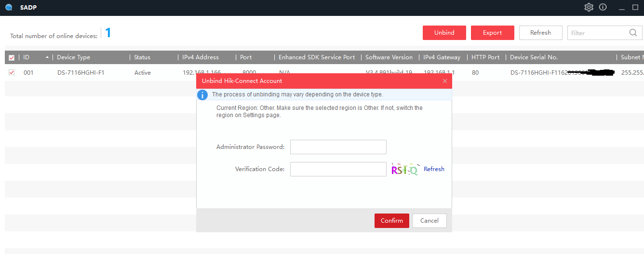
Task: Click the blue info icon in dialog
Action: tap(203, 94)
